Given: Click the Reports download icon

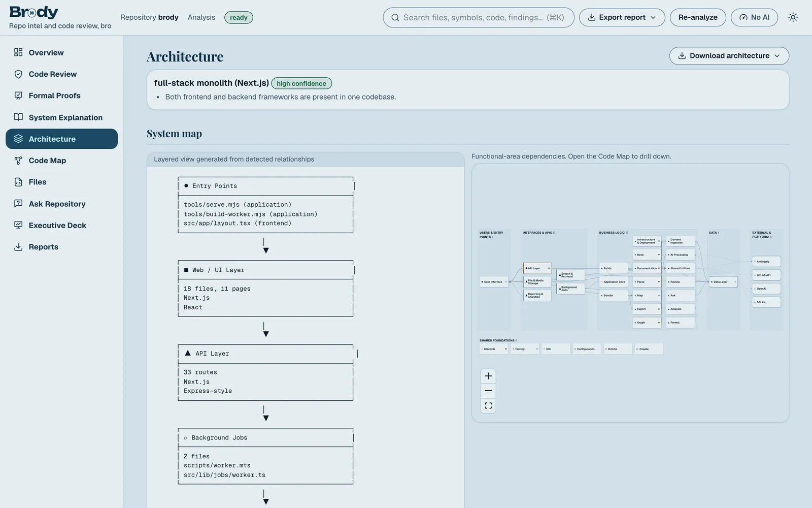Looking at the screenshot, I should tap(18, 247).
